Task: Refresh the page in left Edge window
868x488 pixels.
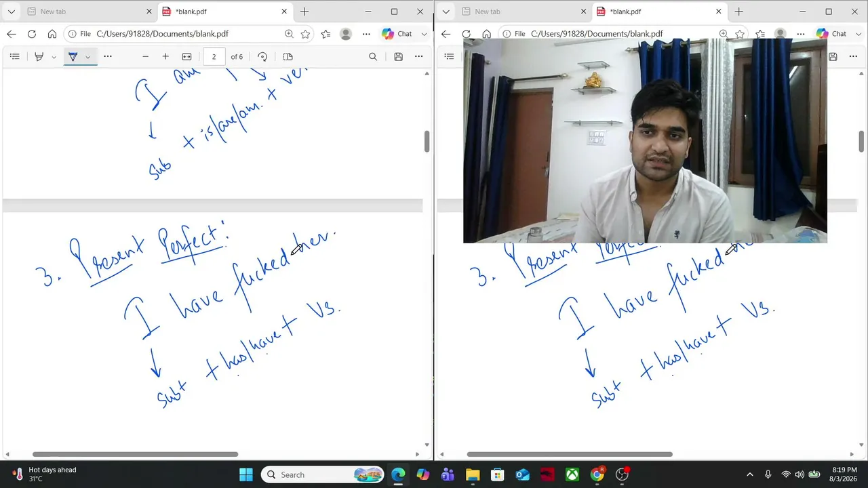Action: (x=32, y=34)
